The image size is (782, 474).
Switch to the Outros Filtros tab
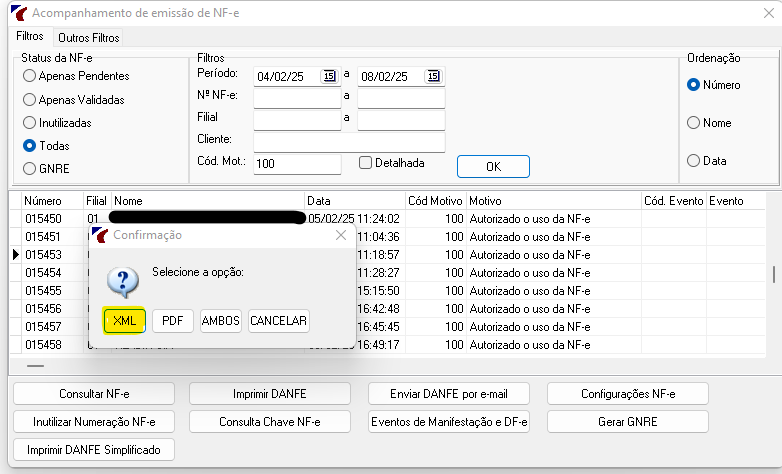click(89, 38)
